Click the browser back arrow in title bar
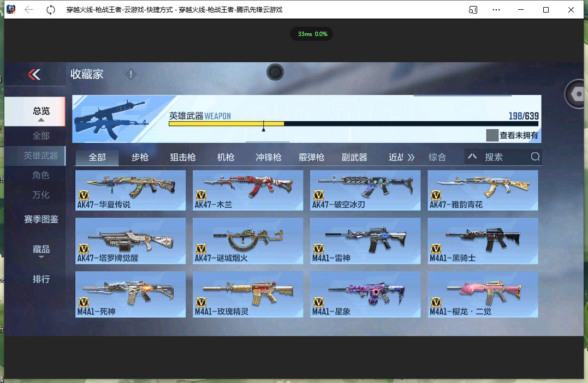Image resolution: width=588 pixels, height=383 pixels. [29, 10]
